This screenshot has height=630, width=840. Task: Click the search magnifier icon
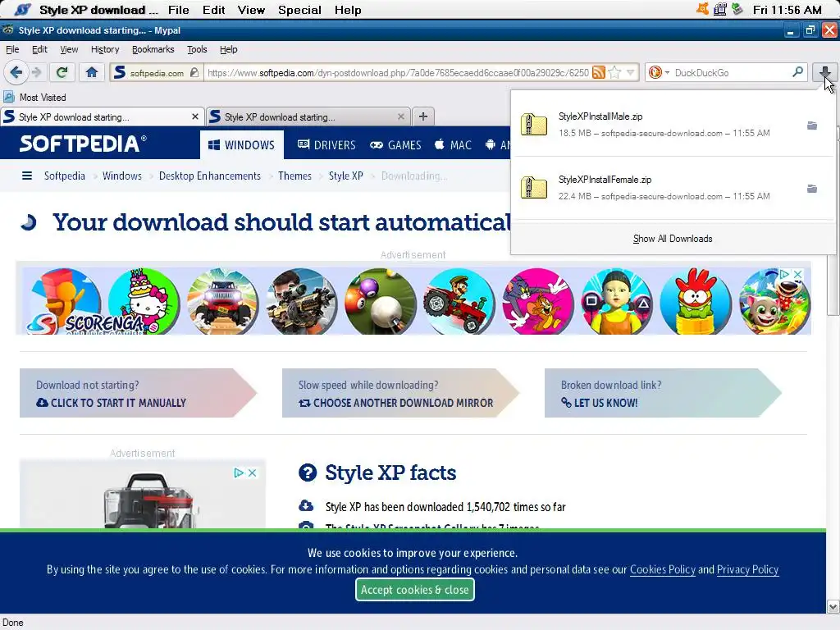click(797, 72)
